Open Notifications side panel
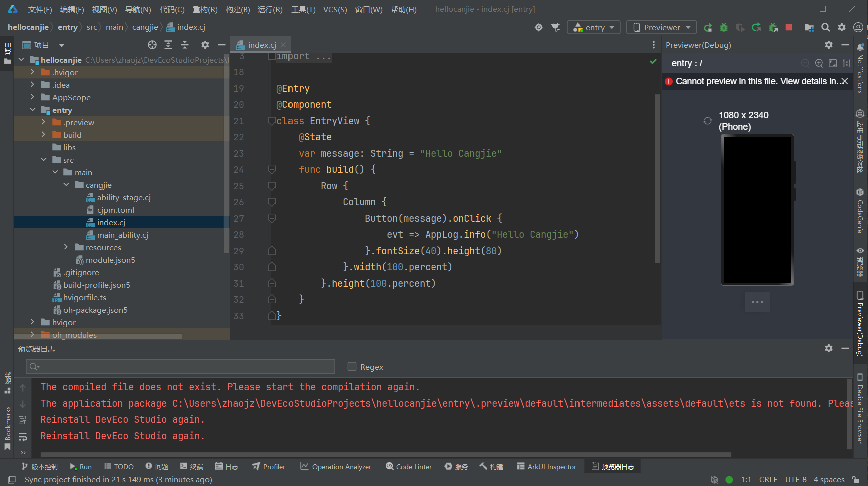Screen dimensions: 868x486 point(860,68)
